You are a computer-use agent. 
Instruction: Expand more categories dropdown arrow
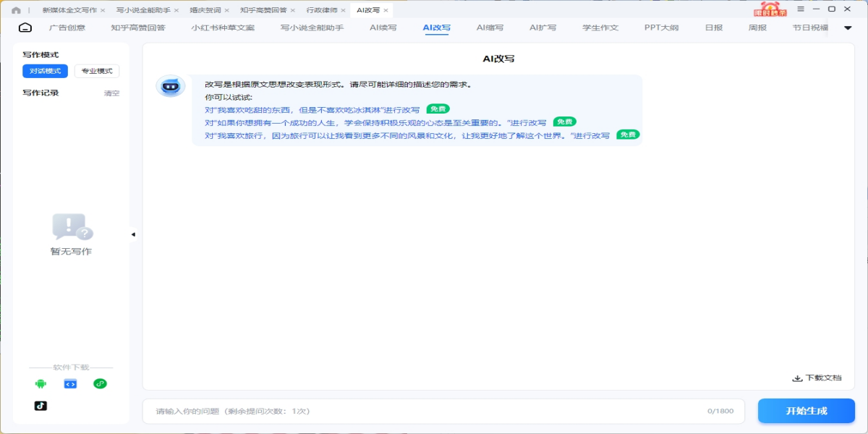click(848, 27)
